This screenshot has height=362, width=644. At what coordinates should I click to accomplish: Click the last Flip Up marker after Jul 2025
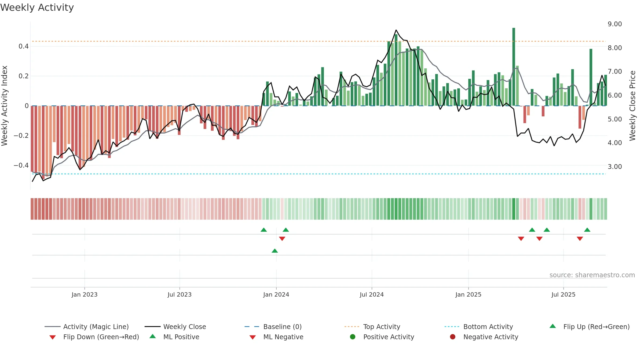(x=587, y=230)
